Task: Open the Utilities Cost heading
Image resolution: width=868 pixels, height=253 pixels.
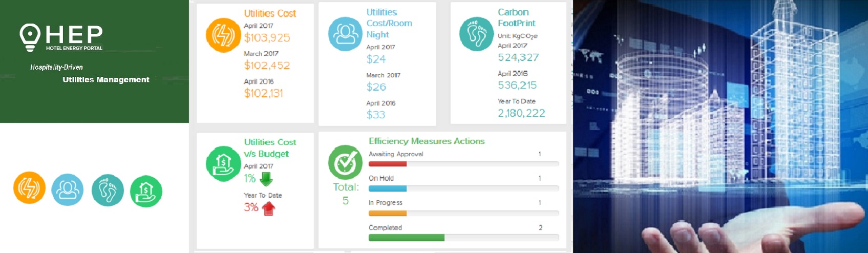Action: [270, 13]
